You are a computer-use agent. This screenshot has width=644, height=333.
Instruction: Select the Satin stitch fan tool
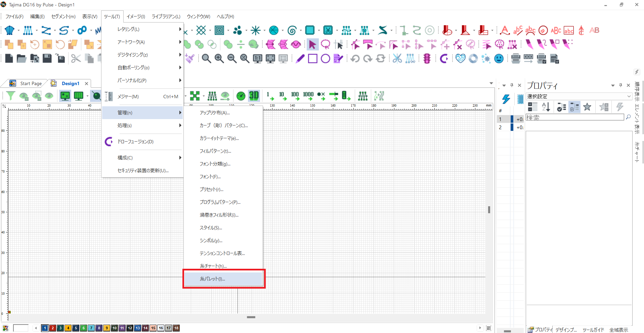click(9, 30)
